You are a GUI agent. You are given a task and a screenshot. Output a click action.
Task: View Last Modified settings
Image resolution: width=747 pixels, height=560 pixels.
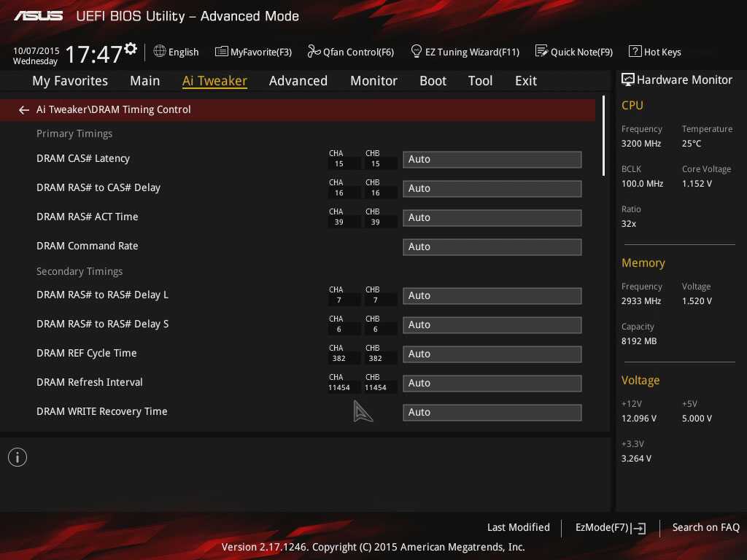(518, 528)
